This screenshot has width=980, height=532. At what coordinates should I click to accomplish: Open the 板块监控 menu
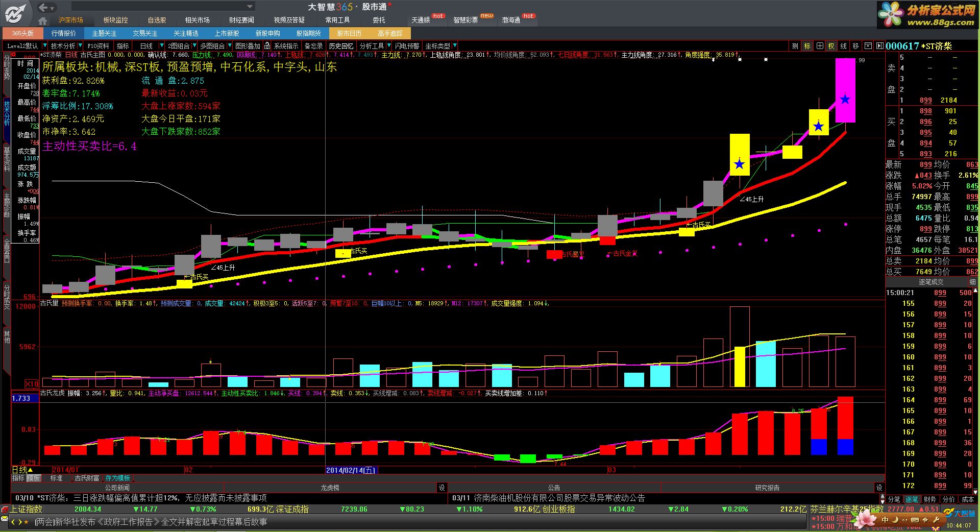(x=115, y=20)
